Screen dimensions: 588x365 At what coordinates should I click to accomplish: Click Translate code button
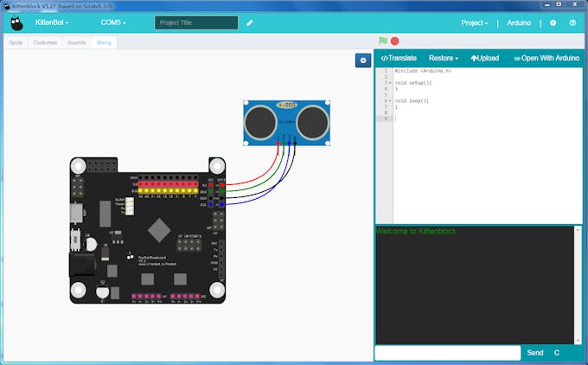[399, 58]
